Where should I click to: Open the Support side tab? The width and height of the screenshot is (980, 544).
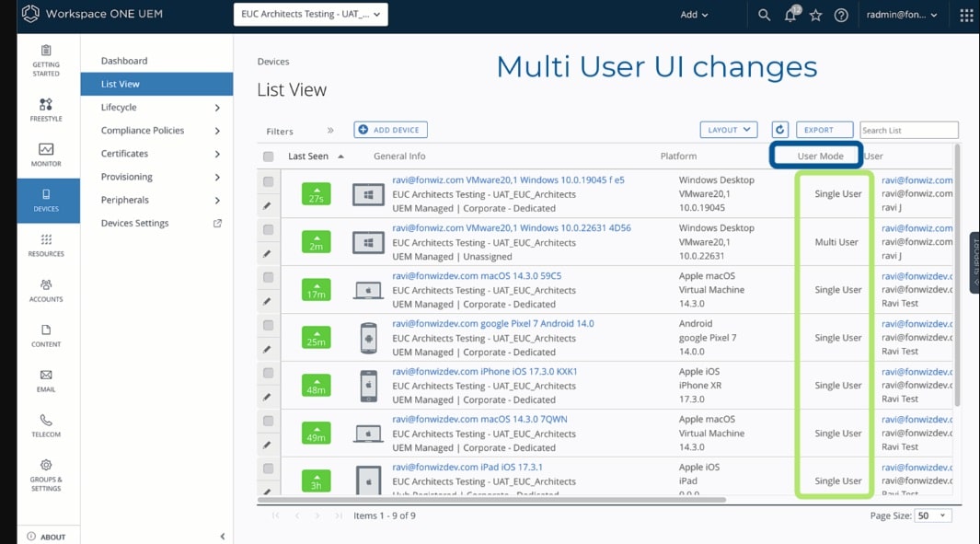click(x=975, y=262)
